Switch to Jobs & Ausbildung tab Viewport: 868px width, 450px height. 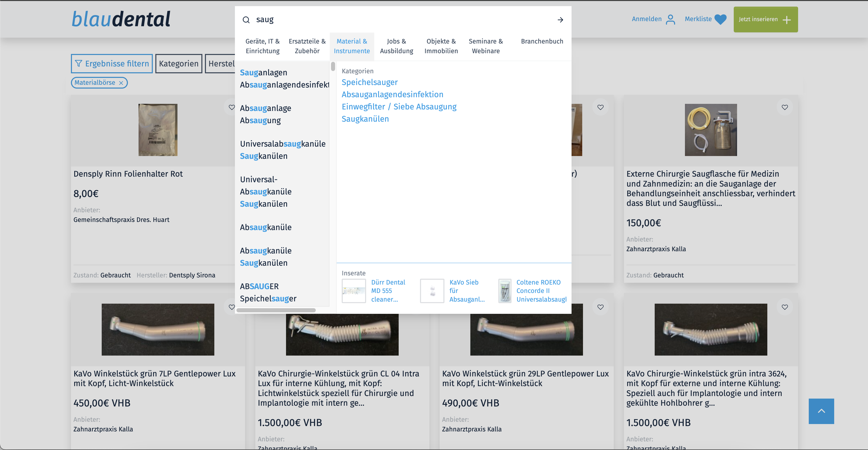click(x=397, y=46)
